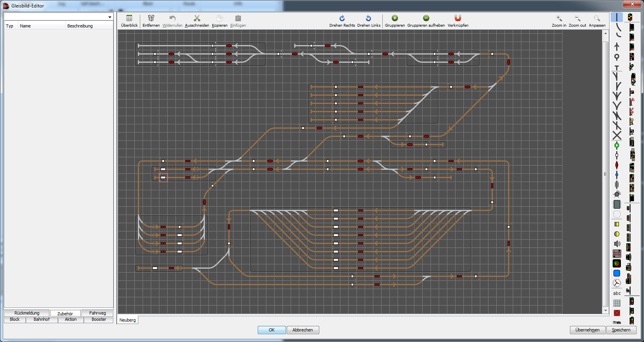Image resolution: width=644 pixels, height=342 pixels.
Task: Select the abc text label tool
Action: tap(617, 293)
